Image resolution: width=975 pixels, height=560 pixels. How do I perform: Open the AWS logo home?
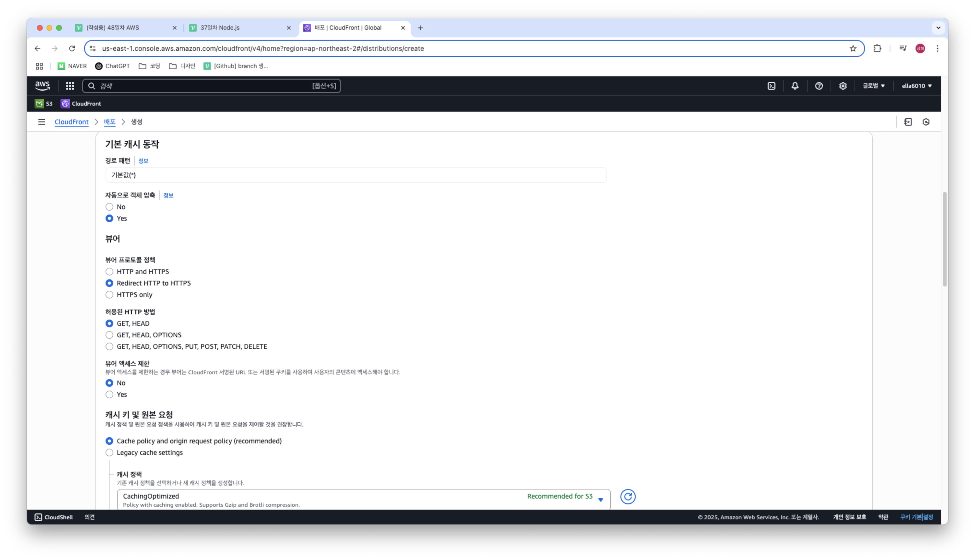point(42,86)
